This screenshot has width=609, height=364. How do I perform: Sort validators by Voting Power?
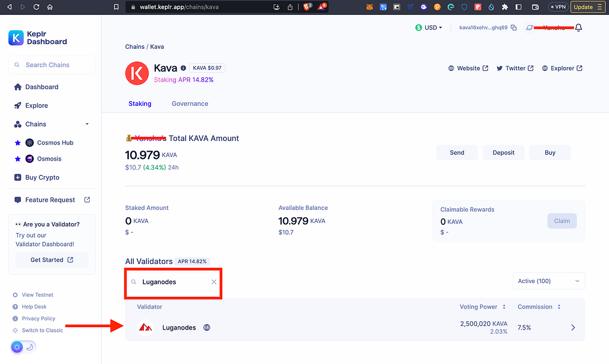(483, 307)
